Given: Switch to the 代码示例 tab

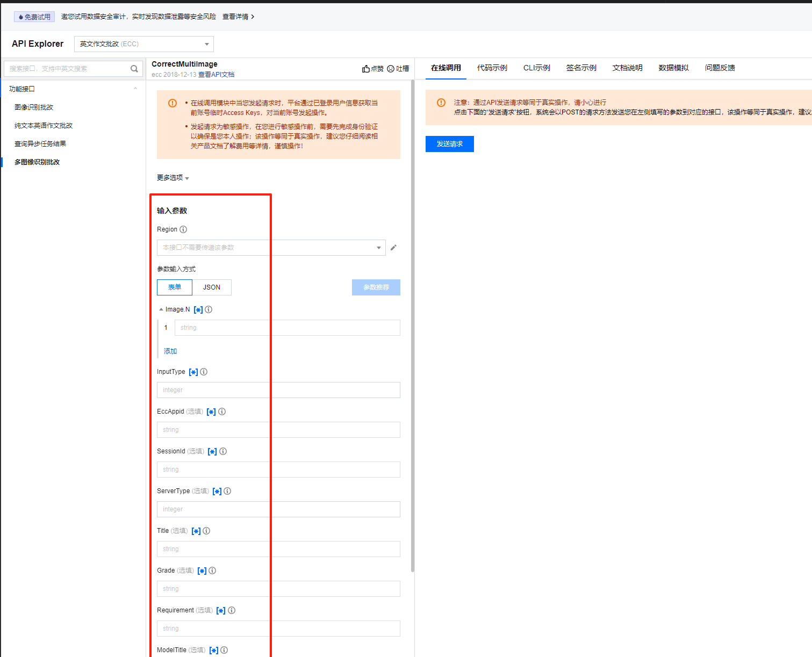Looking at the screenshot, I should (x=492, y=68).
